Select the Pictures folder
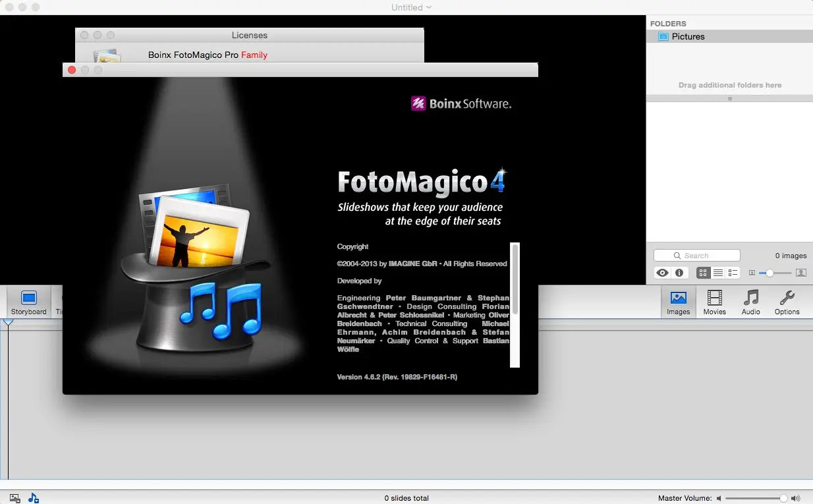 tap(729, 36)
